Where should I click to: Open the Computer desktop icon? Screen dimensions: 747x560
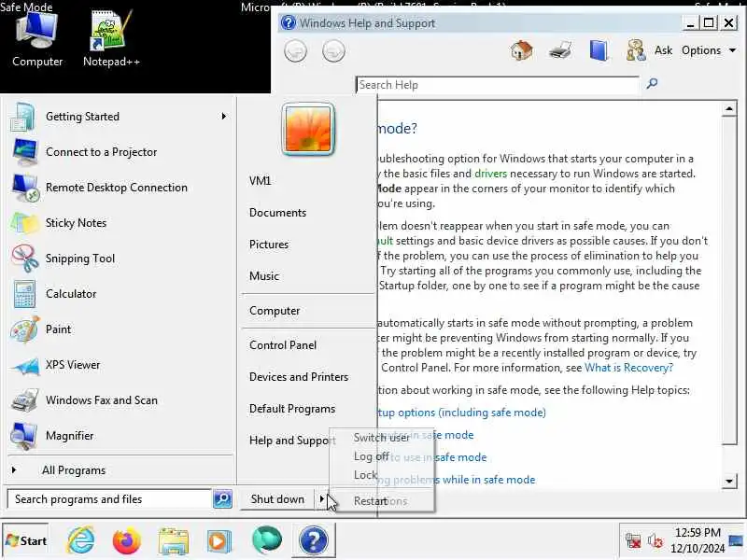pyautogui.click(x=36, y=39)
